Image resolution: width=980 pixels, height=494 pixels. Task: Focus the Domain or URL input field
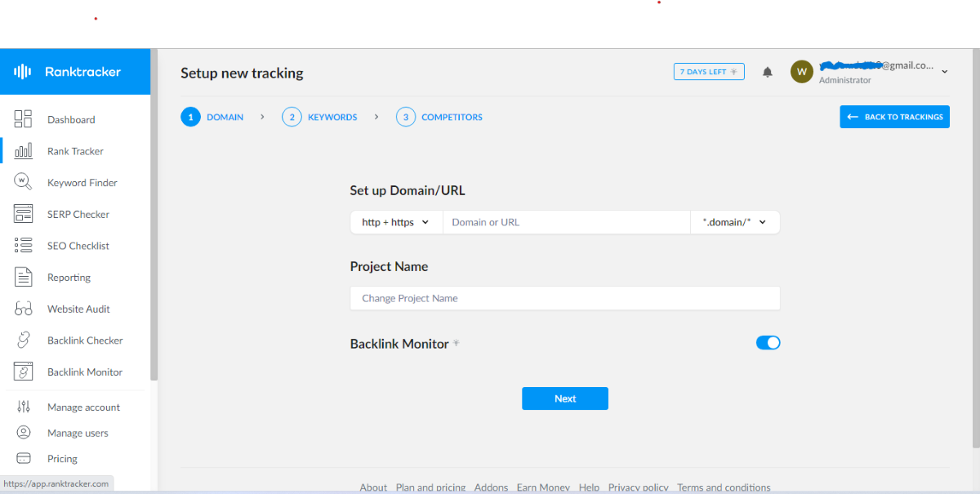567,222
